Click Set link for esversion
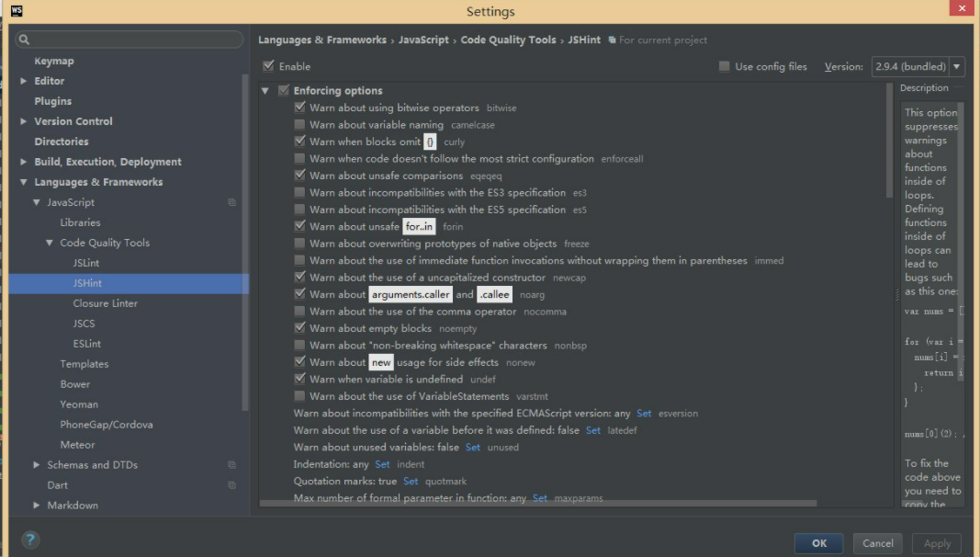This screenshot has width=980, height=557. [644, 414]
